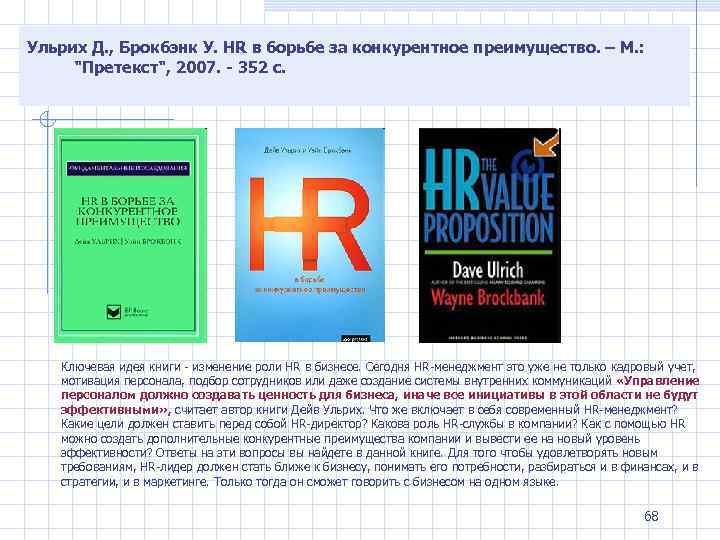The height and width of the screenshot is (540, 720).
Task: Click the word "PROPOSITION" on the black cover
Action: pyautogui.click(x=489, y=228)
